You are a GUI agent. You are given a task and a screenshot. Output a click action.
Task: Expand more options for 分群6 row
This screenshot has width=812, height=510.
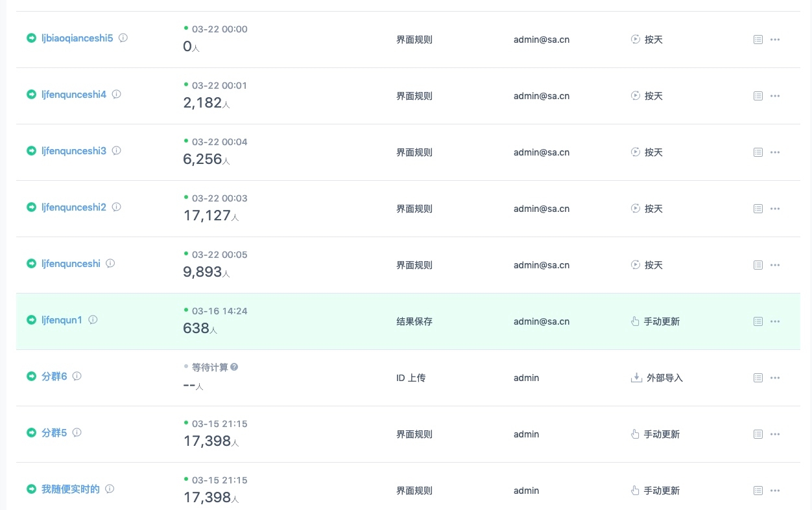click(x=775, y=378)
